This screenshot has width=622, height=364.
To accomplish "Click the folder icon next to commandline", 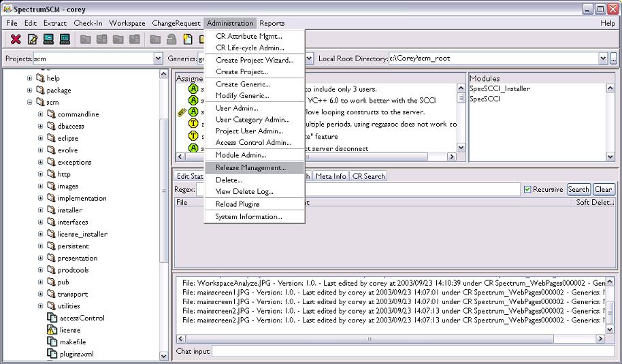I will coord(51,114).
